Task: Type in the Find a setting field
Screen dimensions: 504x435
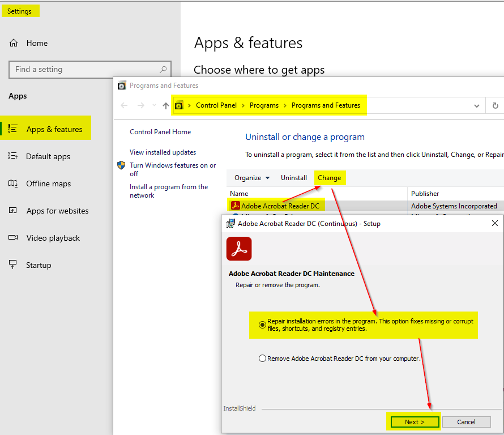Action: point(85,70)
